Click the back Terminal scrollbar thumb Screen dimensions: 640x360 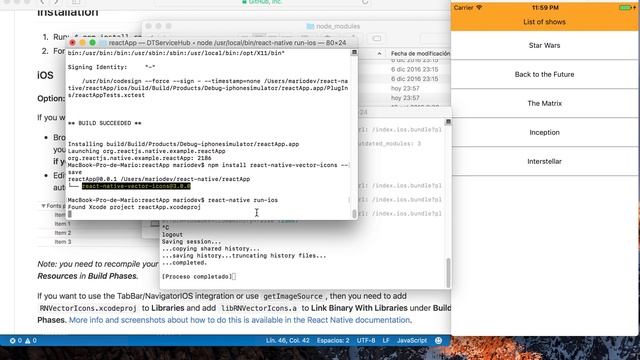[448, 273]
